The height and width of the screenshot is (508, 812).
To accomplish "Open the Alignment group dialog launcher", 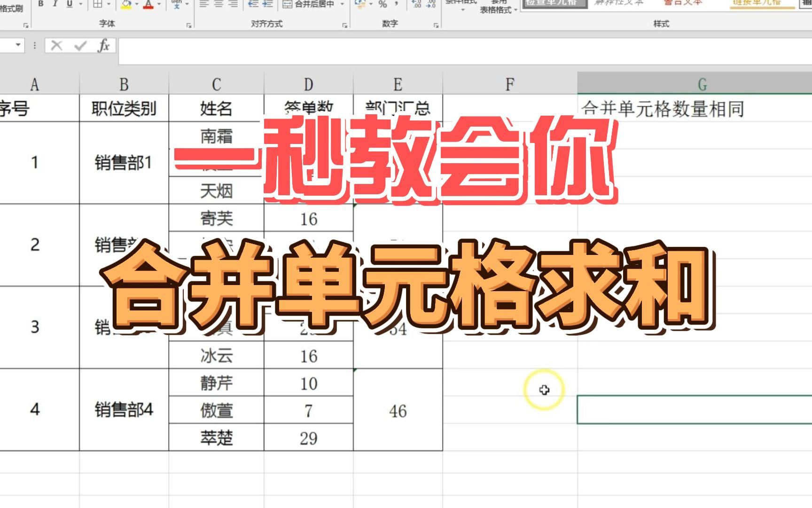I will pos(345,24).
